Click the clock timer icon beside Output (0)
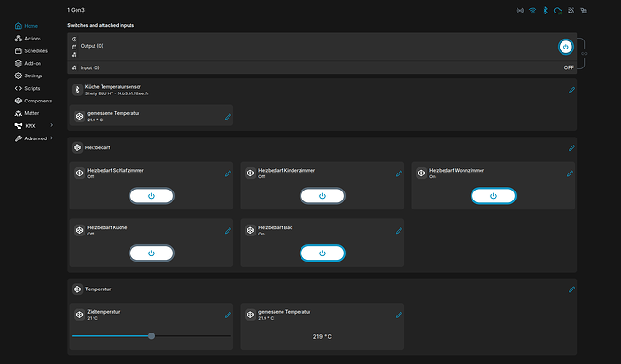The image size is (621, 364). 74,40
